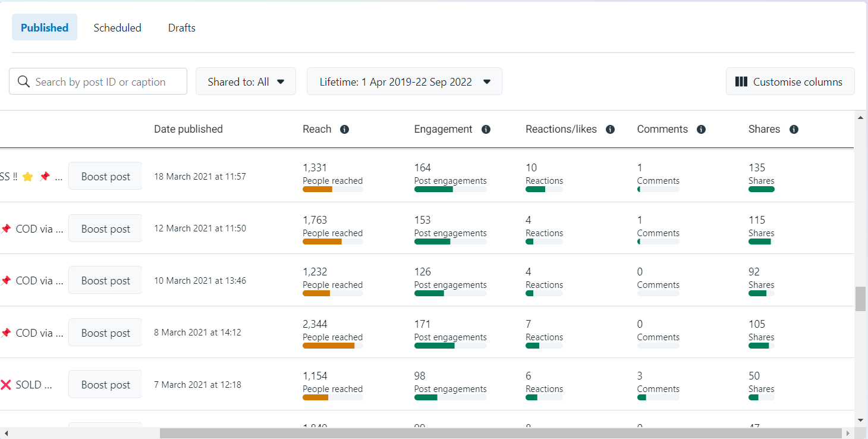Click the horizontal scrollbar thumb
868x439 pixels.
click(x=499, y=433)
